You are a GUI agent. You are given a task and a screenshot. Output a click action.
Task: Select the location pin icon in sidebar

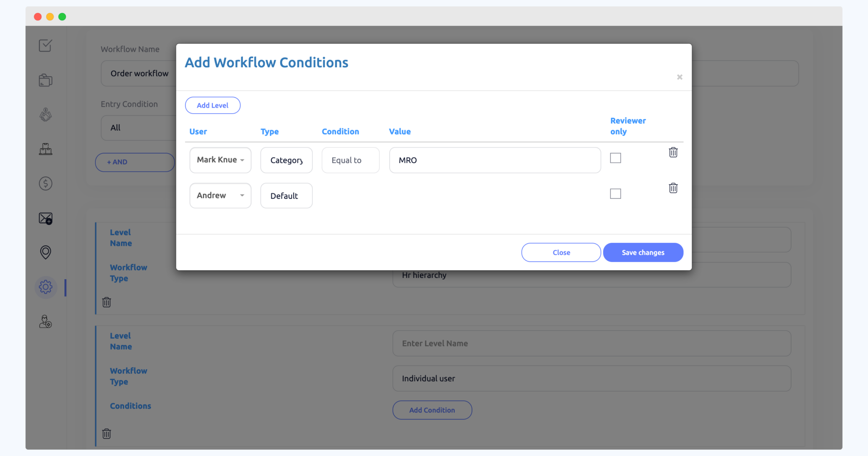coord(45,252)
